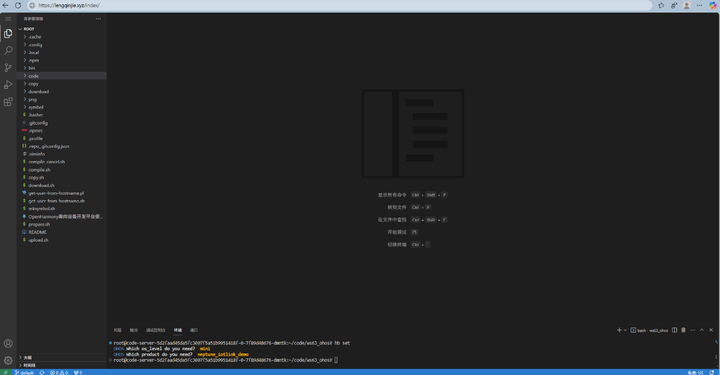Expand the copy folder

pos(62,84)
